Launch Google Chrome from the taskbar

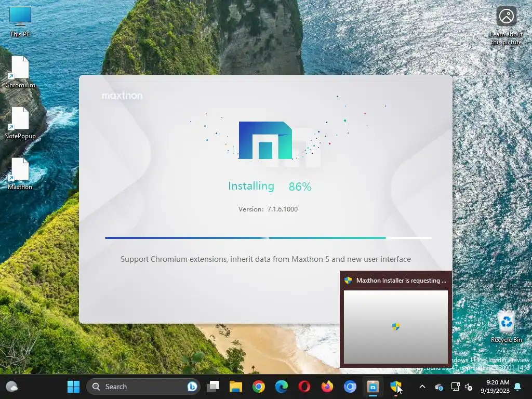[259, 387]
